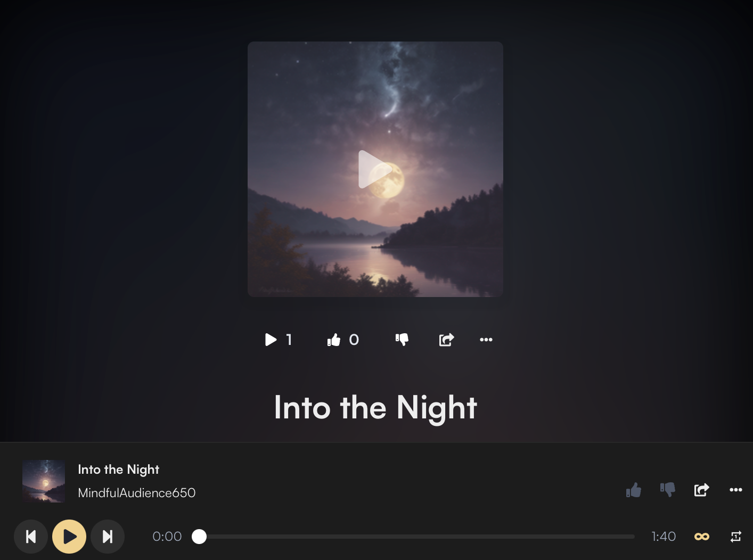
Task: Click the playback progress slider handle
Action: (199, 537)
